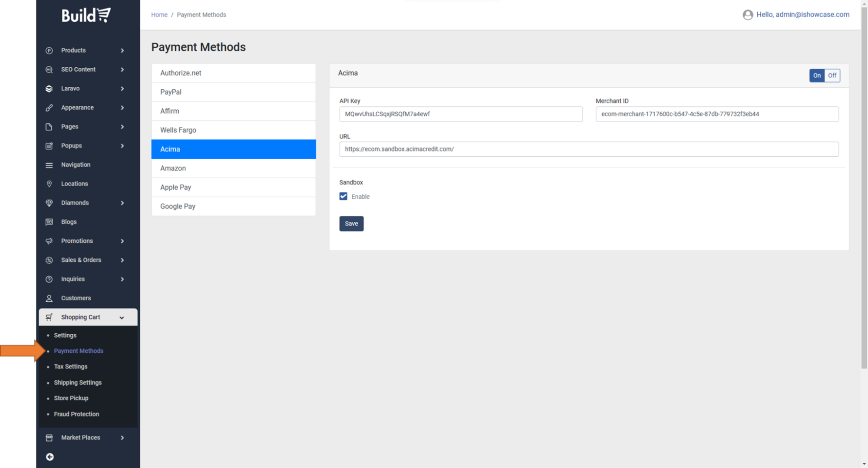The width and height of the screenshot is (868, 468).
Task: Expand the Sales & Orders chevron
Action: coord(122,260)
